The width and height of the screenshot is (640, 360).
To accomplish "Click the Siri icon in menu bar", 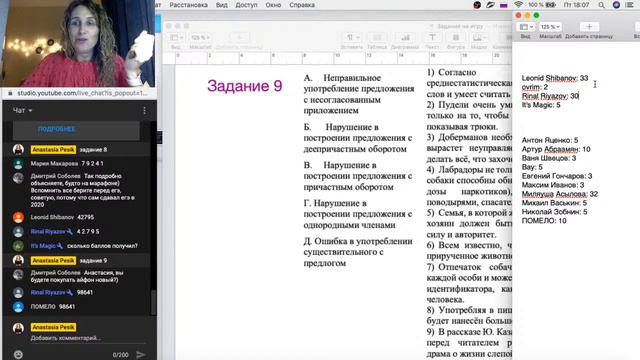I will coord(616,5).
